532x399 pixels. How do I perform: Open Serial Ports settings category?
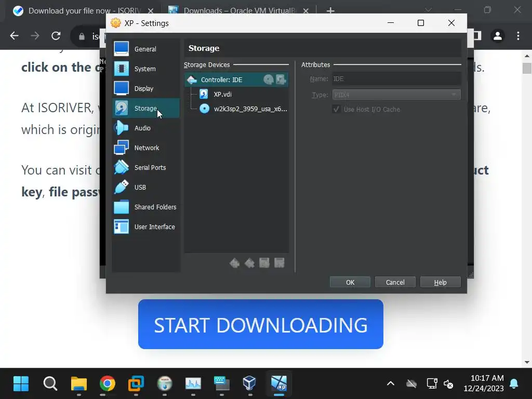pyautogui.click(x=146, y=167)
